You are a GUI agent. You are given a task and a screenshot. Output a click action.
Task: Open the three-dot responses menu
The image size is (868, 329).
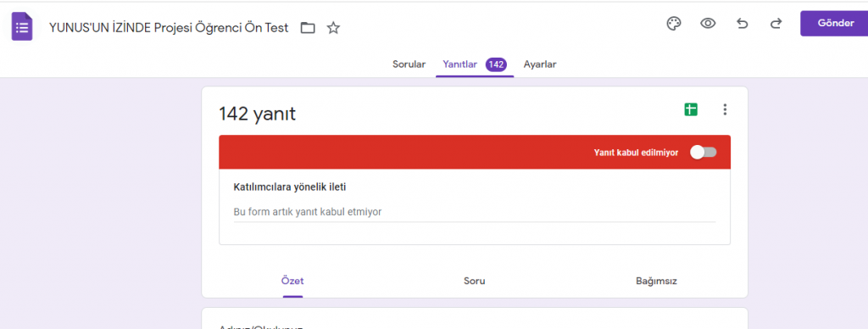point(726,109)
